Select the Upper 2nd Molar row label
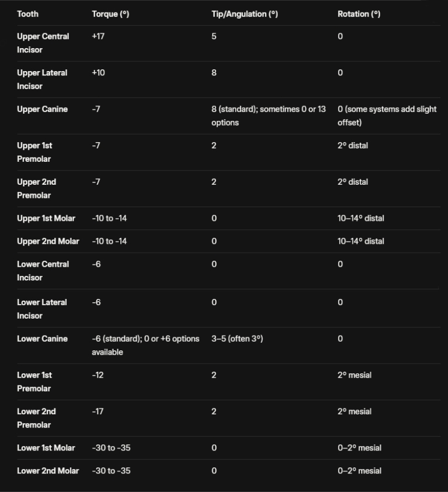 tap(48, 241)
